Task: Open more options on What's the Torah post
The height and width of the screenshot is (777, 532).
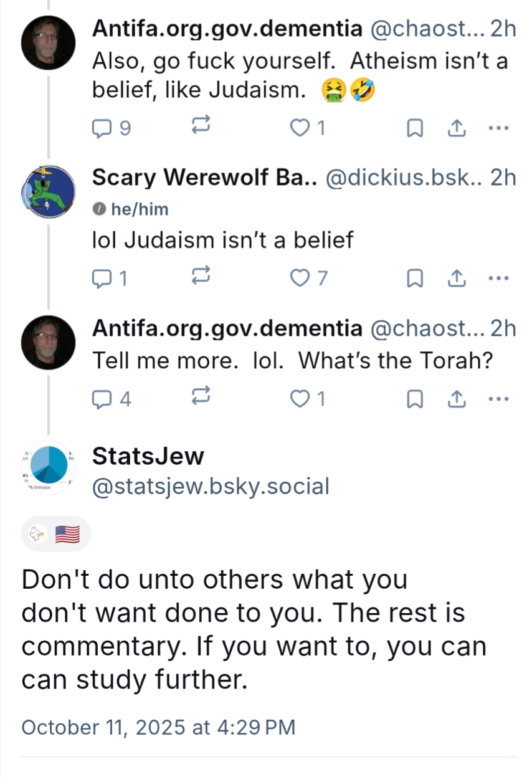Action: click(499, 399)
